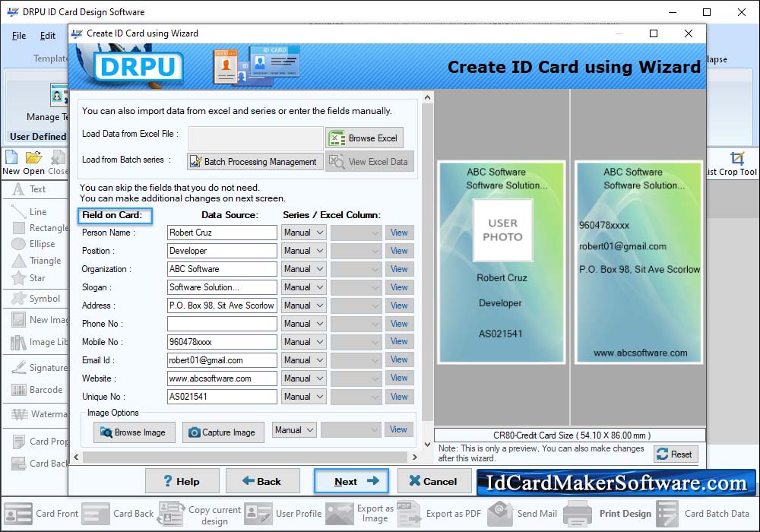Screen dimensions: 760x532
Task: Click the Browse Excel button
Action: 364,138
